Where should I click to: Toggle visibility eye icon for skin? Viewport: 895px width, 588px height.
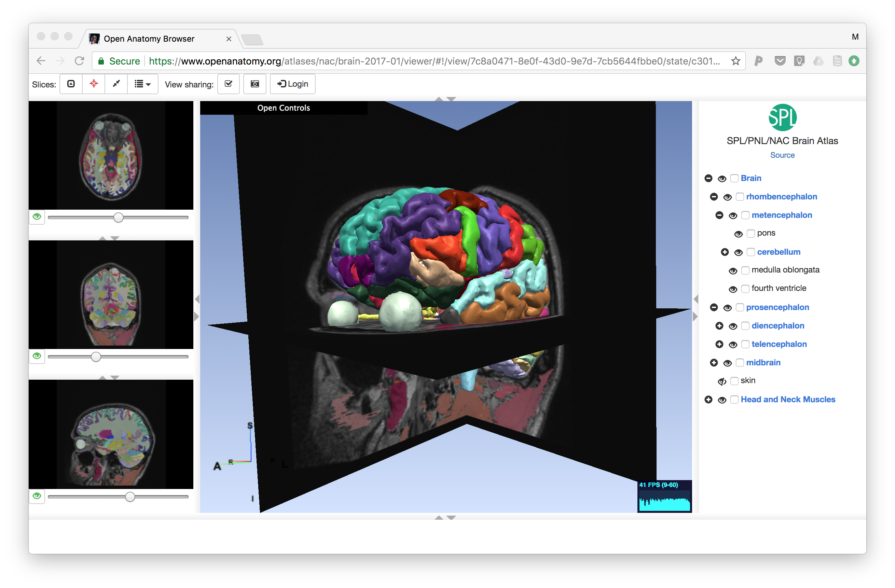(x=722, y=380)
